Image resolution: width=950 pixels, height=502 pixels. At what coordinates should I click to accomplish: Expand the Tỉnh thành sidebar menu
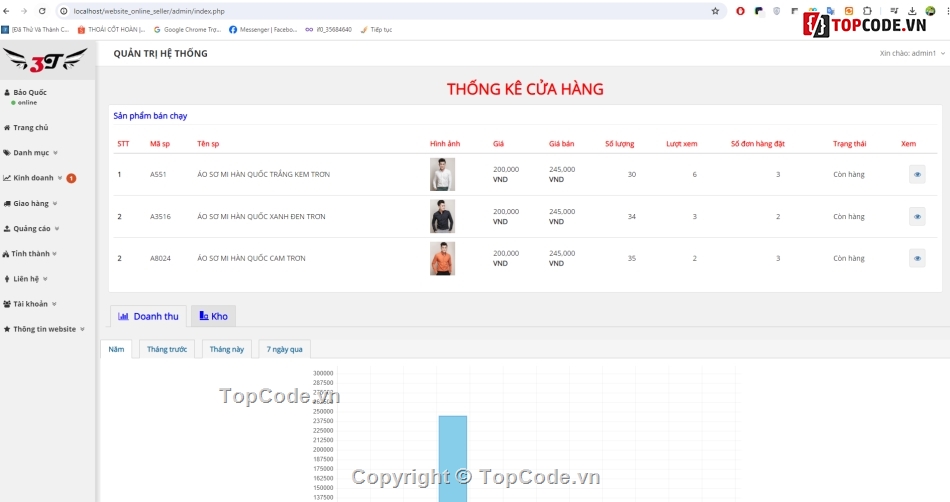click(30, 254)
